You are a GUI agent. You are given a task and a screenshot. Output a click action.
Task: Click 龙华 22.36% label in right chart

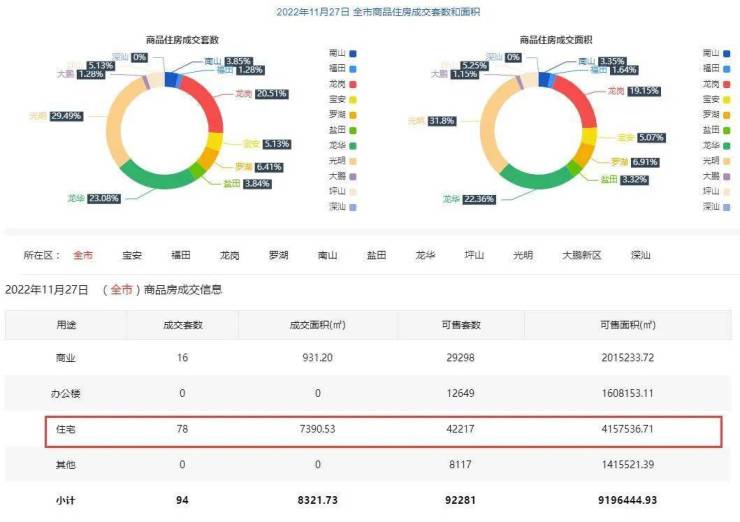pos(469,199)
